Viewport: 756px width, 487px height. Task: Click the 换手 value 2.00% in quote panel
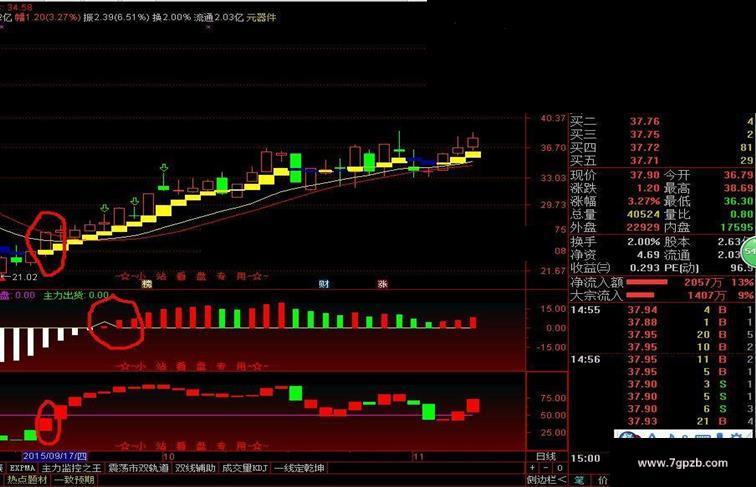(x=644, y=242)
